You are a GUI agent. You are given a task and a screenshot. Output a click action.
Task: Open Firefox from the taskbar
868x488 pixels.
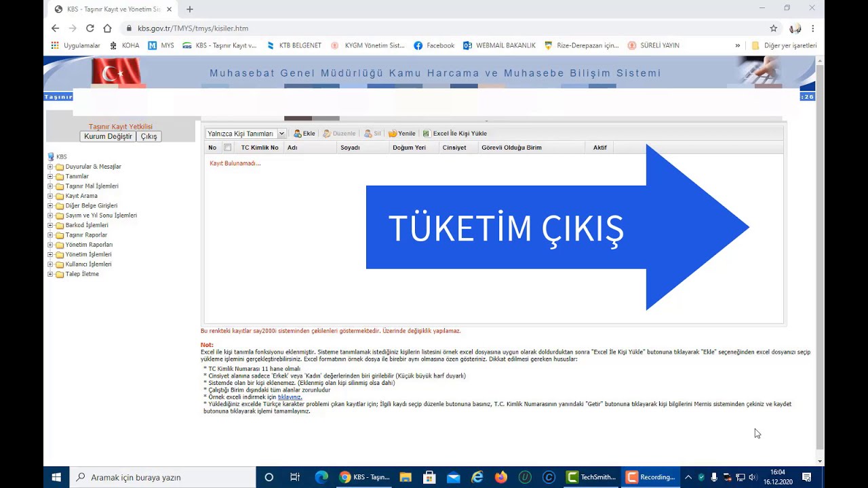pyautogui.click(x=501, y=477)
